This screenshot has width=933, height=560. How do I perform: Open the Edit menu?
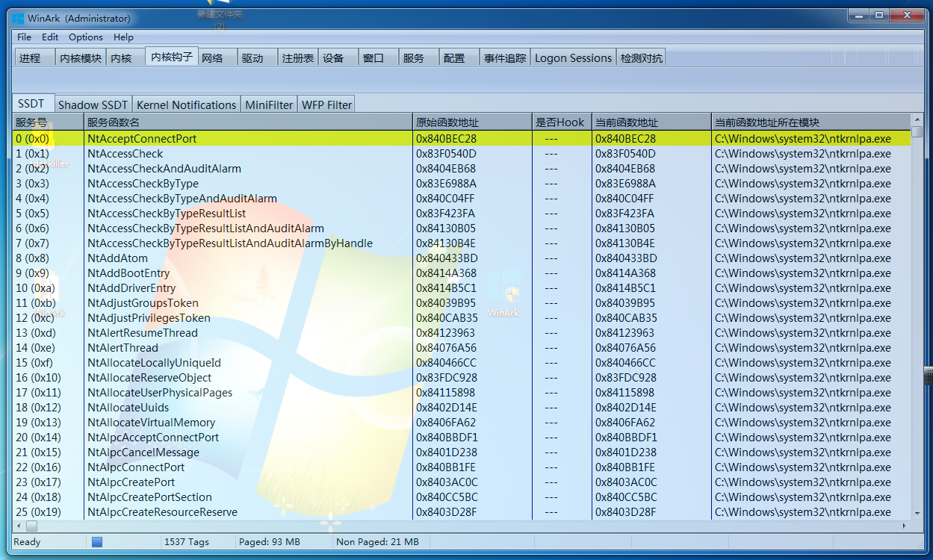click(x=50, y=37)
